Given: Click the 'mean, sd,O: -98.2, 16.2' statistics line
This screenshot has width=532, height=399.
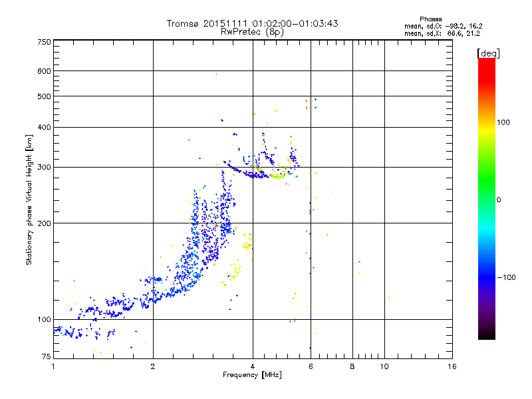Looking at the screenshot, I should pyautogui.click(x=443, y=26).
